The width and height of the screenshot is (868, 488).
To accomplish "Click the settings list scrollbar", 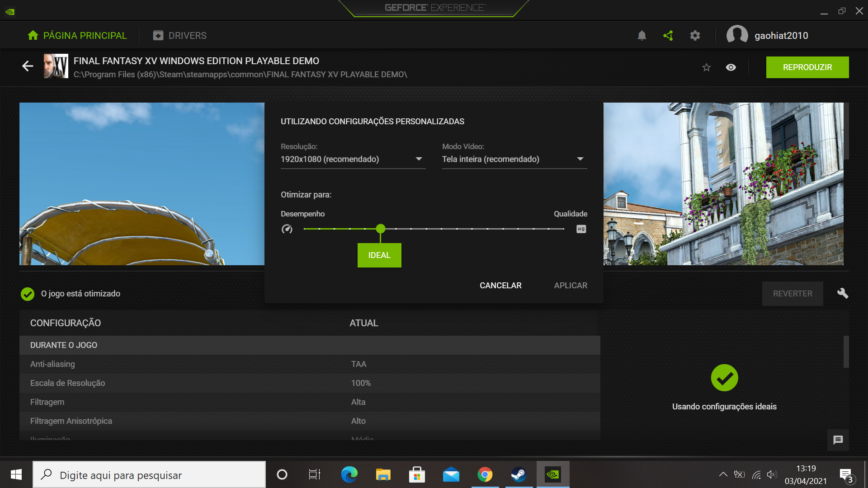I will tap(846, 352).
